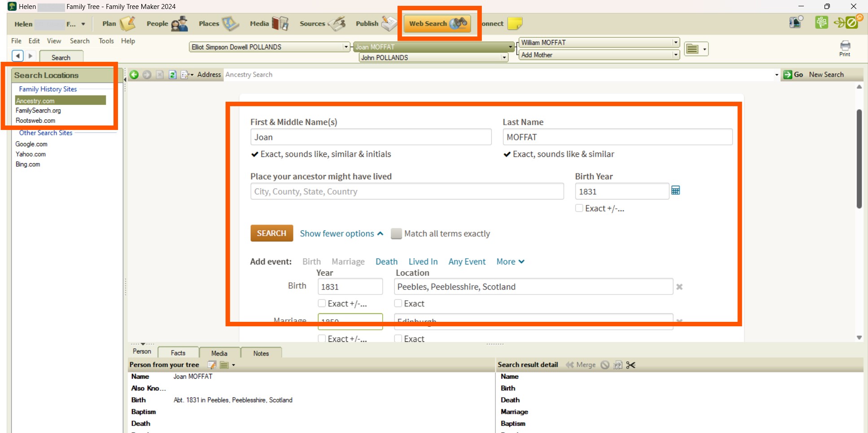Expand the More events dropdown
The width and height of the screenshot is (868, 433).
[510, 262]
